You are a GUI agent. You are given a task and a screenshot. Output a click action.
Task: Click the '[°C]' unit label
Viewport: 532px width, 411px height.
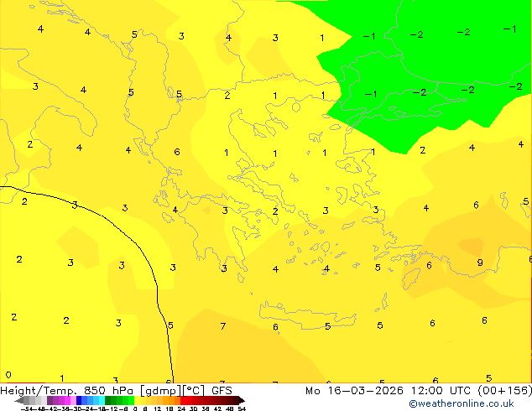[193, 391]
